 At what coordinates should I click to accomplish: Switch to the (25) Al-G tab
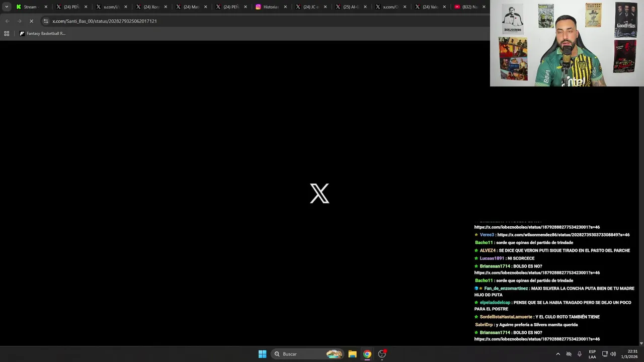pyautogui.click(x=351, y=7)
